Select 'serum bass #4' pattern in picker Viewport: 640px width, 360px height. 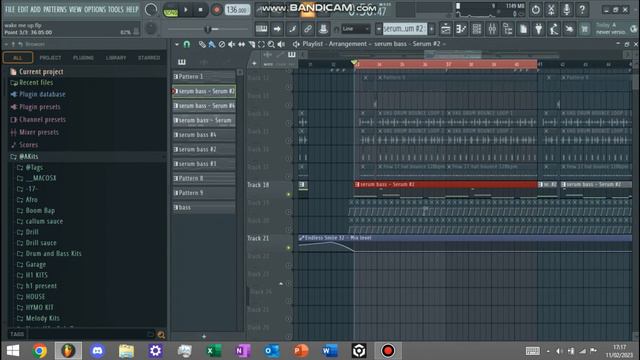[204, 135]
